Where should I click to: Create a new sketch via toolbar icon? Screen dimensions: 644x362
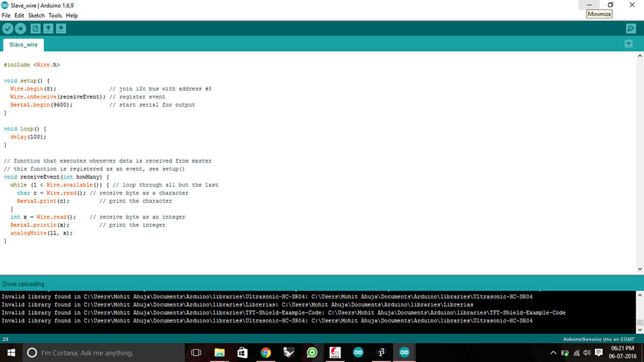pos(35,28)
